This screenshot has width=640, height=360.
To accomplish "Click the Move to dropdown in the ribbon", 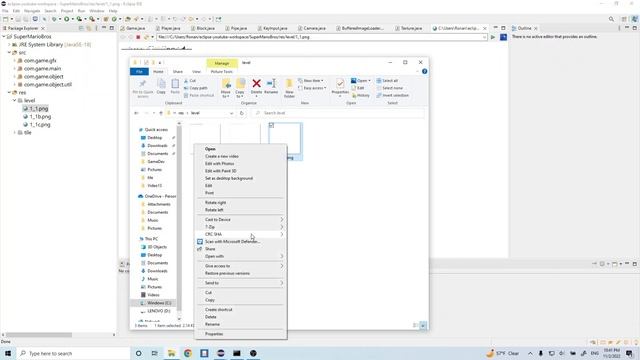I will [226, 89].
